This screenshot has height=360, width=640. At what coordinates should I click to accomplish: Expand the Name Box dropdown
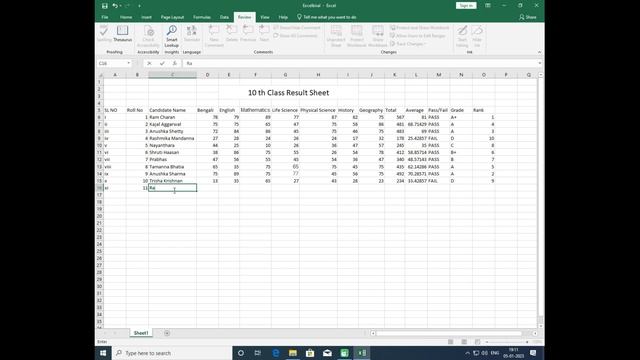point(129,63)
